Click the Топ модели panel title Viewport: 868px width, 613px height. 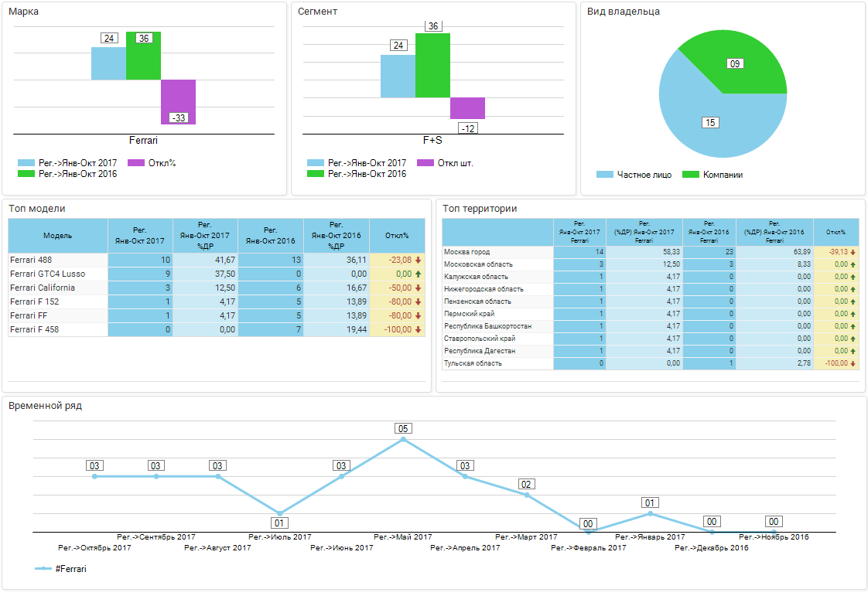click(37, 209)
